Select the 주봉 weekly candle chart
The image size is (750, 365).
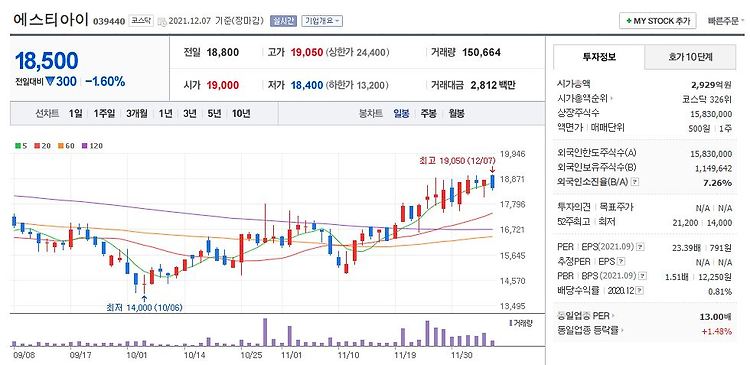tap(429, 114)
